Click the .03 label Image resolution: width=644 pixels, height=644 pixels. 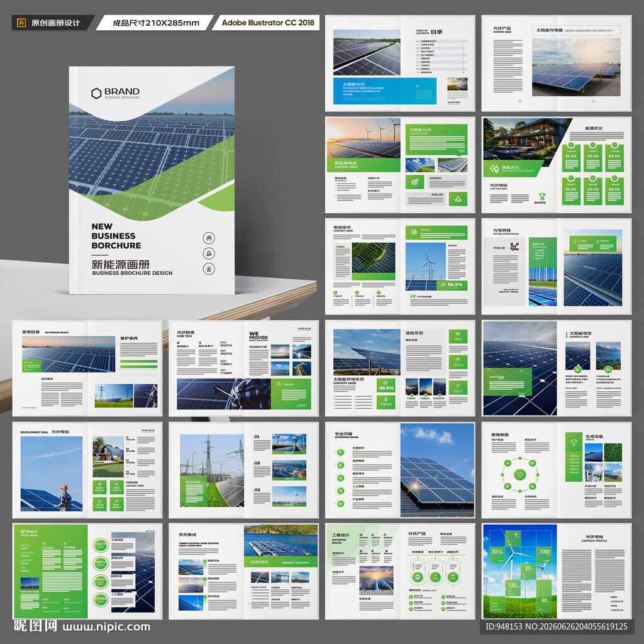click(x=257, y=489)
